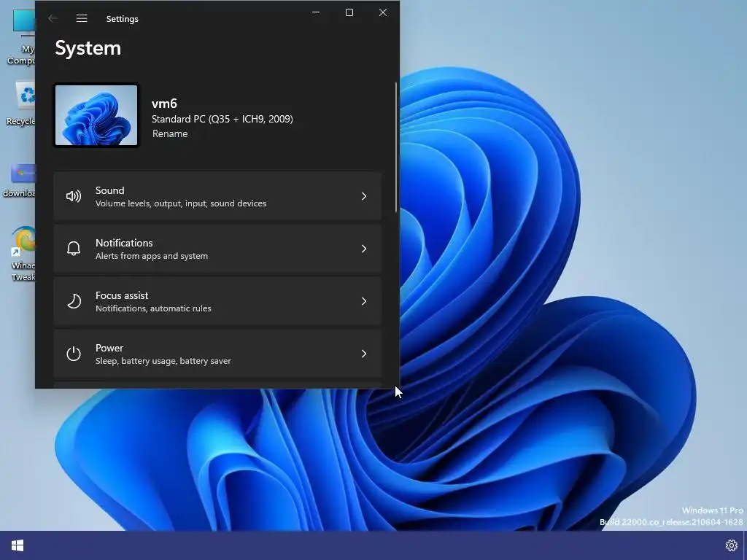Click Rename link under vm6

(x=169, y=134)
